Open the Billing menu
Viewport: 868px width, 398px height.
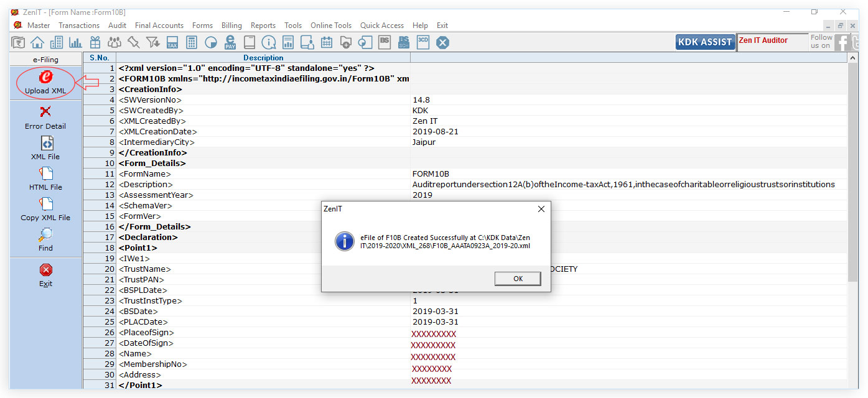[x=231, y=25]
